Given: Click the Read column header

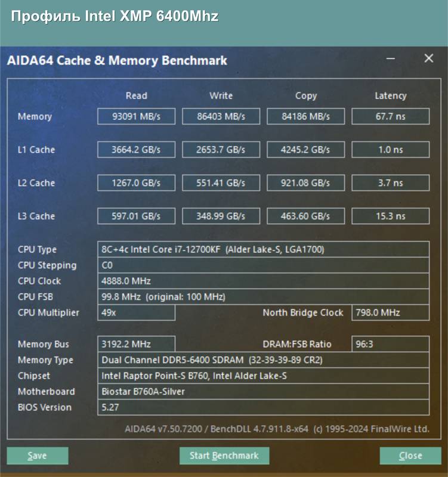Looking at the screenshot, I should (137, 95).
